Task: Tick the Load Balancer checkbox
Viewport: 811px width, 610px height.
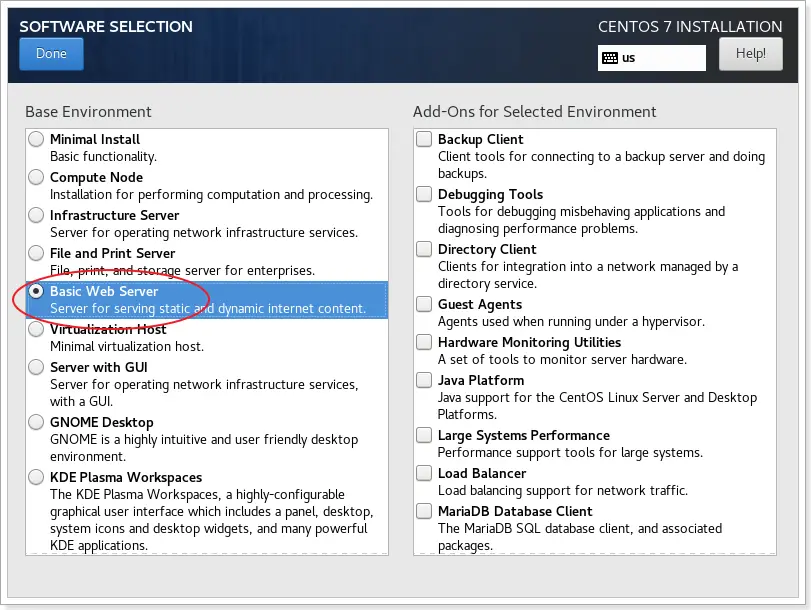Action: (425, 474)
